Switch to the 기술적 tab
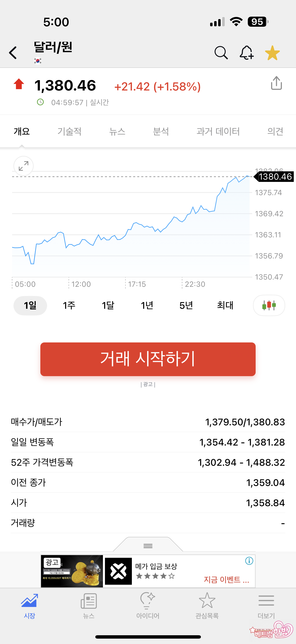 (x=69, y=132)
